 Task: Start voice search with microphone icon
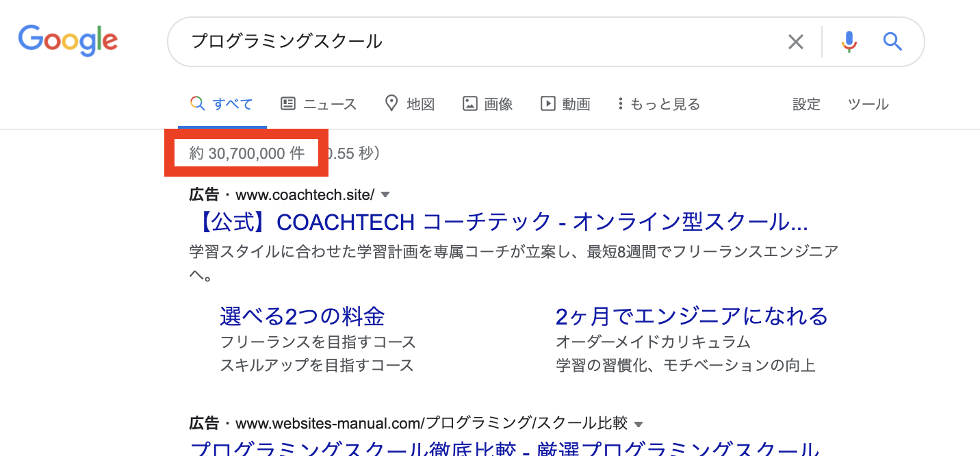849,42
